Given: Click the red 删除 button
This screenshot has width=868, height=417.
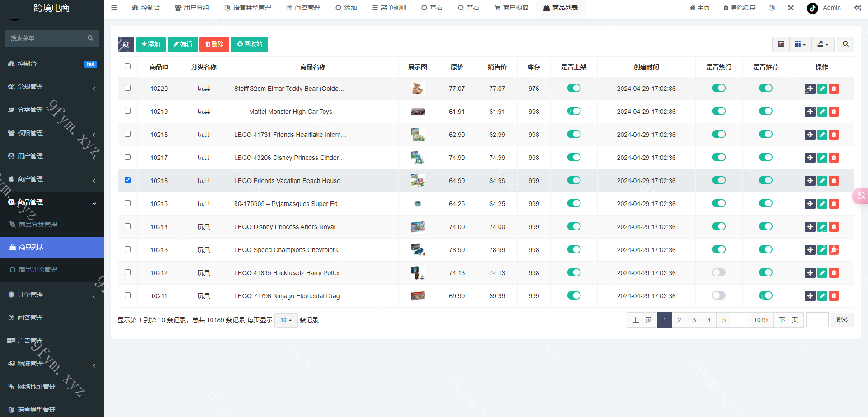Looking at the screenshot, I should point(214,44).
